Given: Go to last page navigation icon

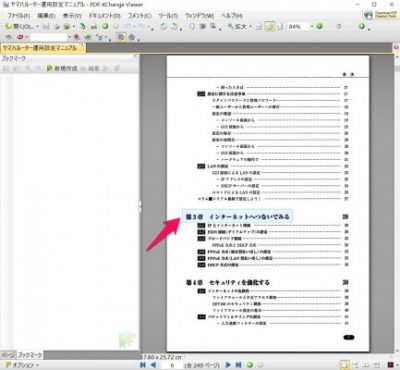Looking at the screenshot, I should click(239, 365).
